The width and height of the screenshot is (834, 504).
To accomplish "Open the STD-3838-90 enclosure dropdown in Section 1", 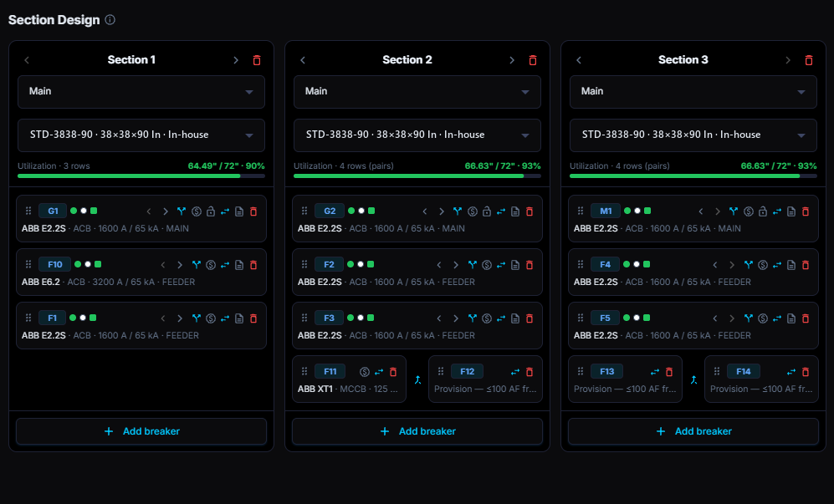I will click(141, 135).
